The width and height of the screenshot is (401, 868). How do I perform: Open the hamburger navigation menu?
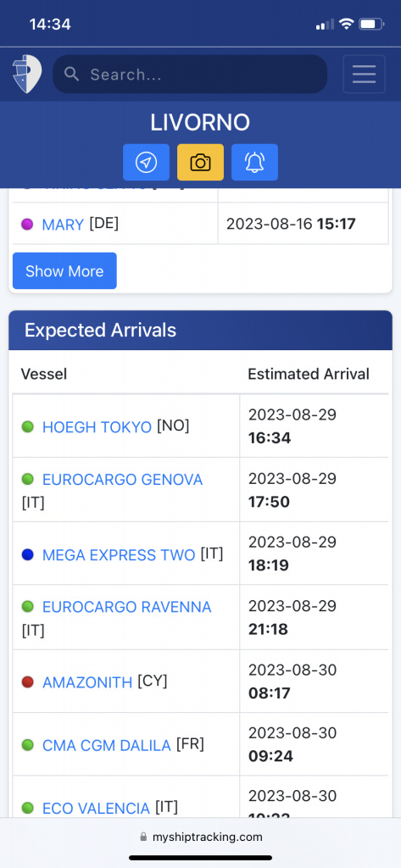pos(364,75)
